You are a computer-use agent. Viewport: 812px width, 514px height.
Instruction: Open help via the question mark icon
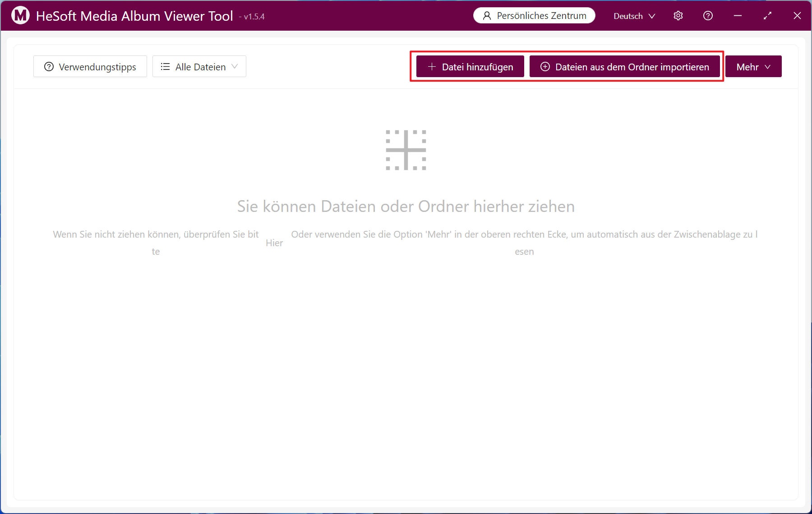coord(708,16)
